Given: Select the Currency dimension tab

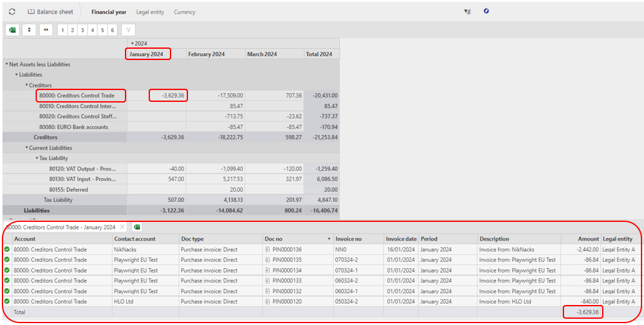Looking at the screenshot, I should (x=184, y=12).
